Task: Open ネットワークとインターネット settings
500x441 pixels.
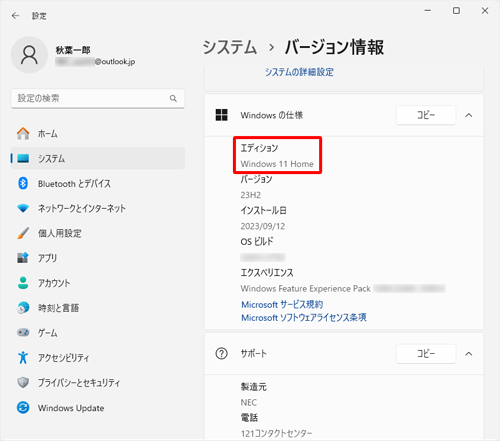Action: [98, 208]
